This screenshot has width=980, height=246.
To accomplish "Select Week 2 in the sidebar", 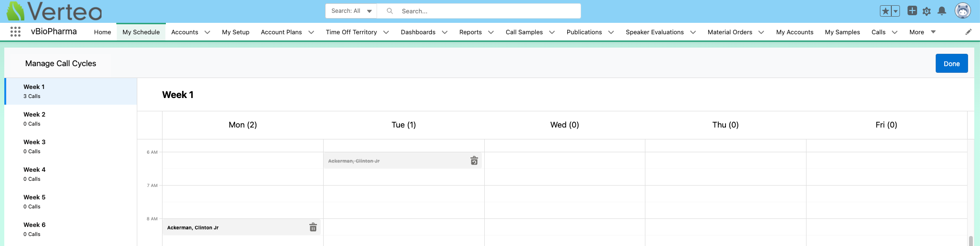I will (x=34, y=118).
